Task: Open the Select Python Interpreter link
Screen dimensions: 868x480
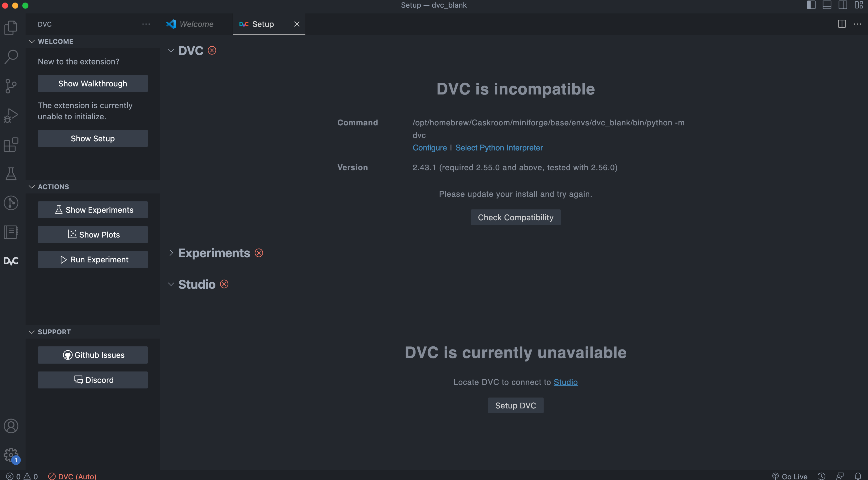Action: pyautogui.click(x=499, y=147)
